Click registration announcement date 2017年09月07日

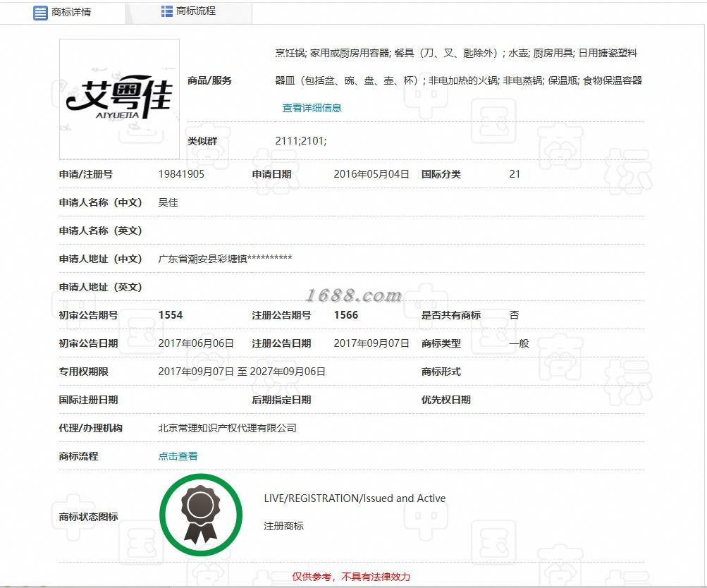(371, 343)
